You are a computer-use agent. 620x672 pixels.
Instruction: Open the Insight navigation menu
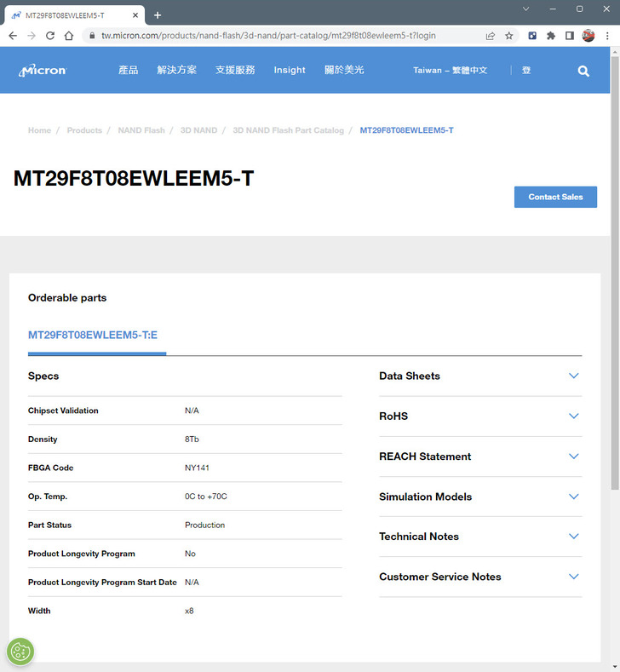point(290,70)
